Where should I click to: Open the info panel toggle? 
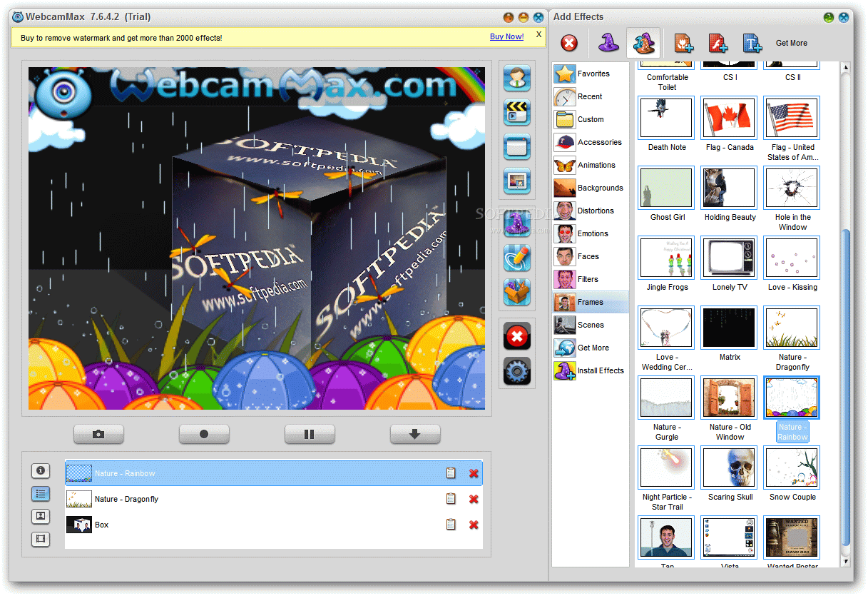tap(41, 470)
